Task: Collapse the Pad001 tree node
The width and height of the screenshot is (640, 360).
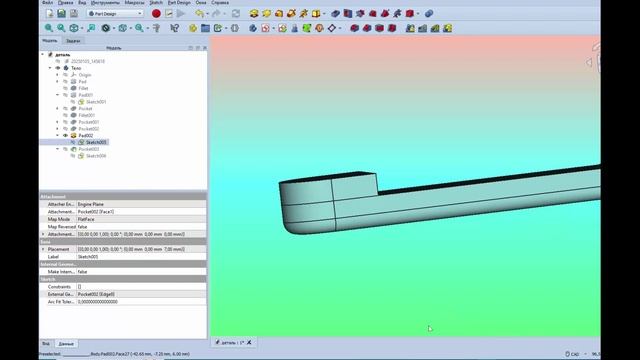Action: (58, 95)
